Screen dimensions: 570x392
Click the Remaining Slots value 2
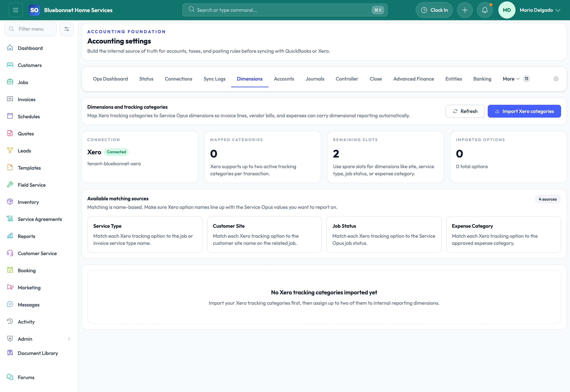(x=336, y=154)
